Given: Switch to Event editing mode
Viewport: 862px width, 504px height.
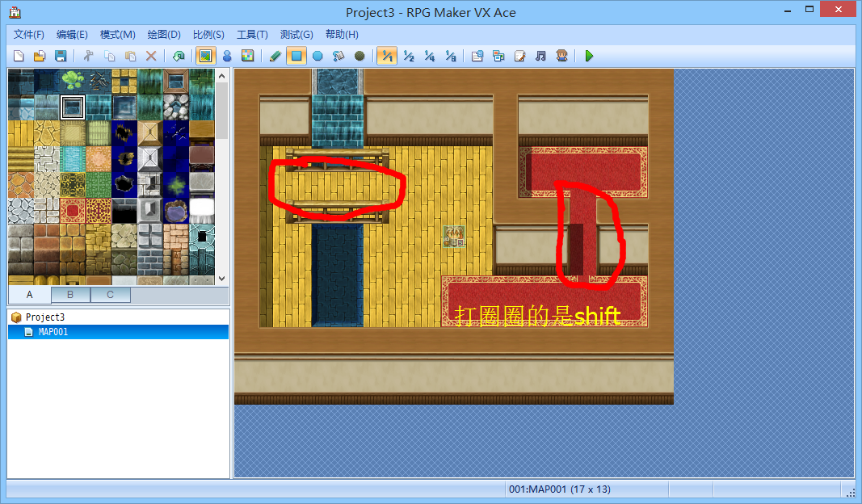Looking at the screenshot, I should click(227, 56).
